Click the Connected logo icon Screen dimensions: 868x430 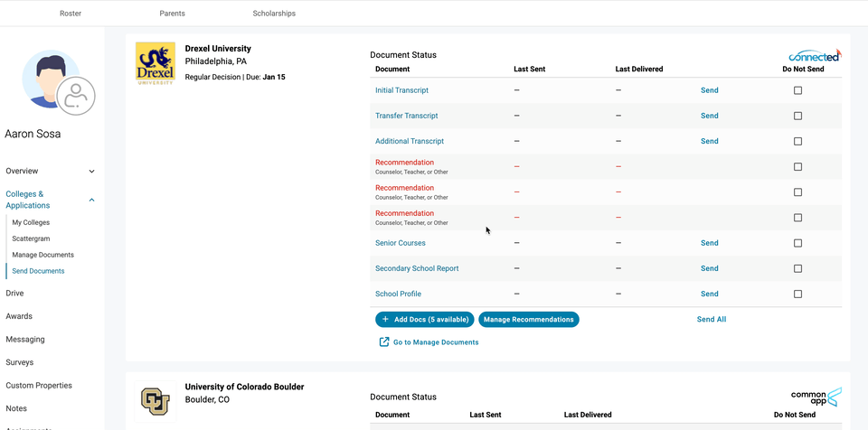click(814, 55)
